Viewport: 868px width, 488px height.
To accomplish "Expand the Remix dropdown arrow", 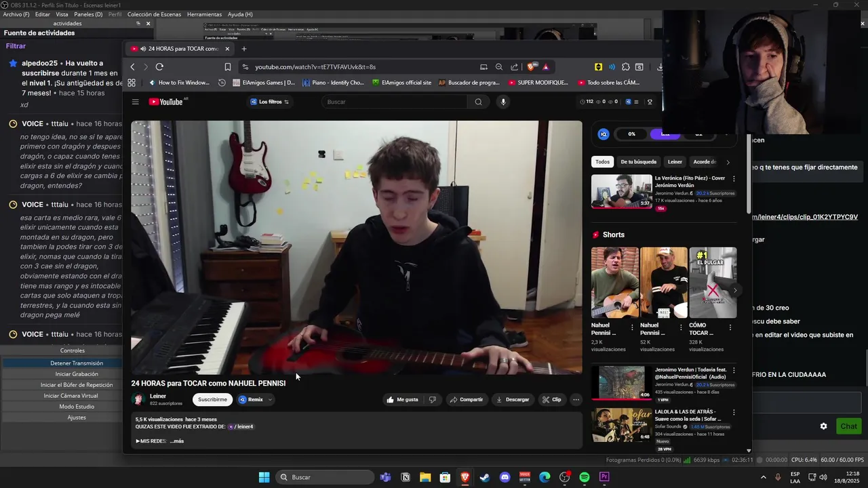I will tap(270, 400).
